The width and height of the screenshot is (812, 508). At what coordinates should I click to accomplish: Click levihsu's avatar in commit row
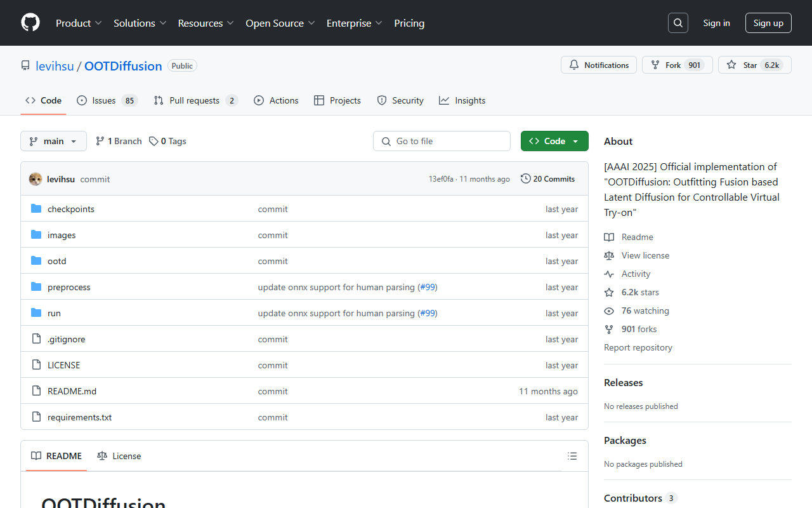[x=36, y=179]
